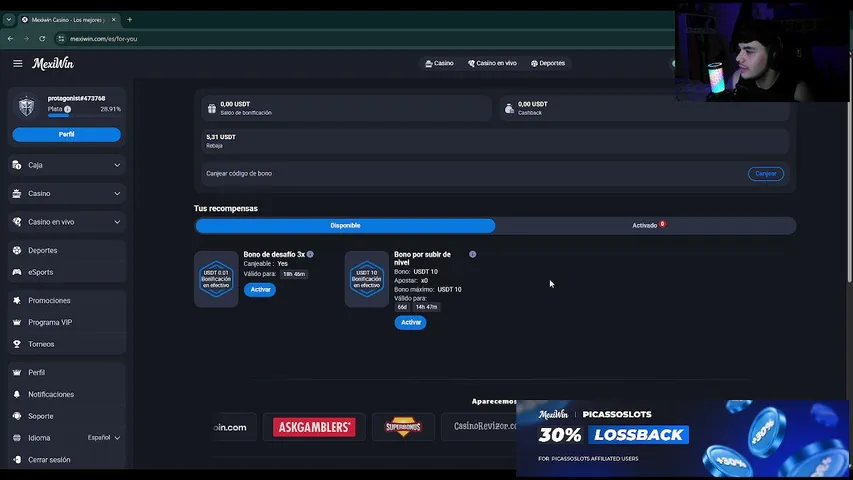Click the Deportes ball icon in sidebar
The height and width of the screenshot is (480, 853).
click(x=17, y=250)
